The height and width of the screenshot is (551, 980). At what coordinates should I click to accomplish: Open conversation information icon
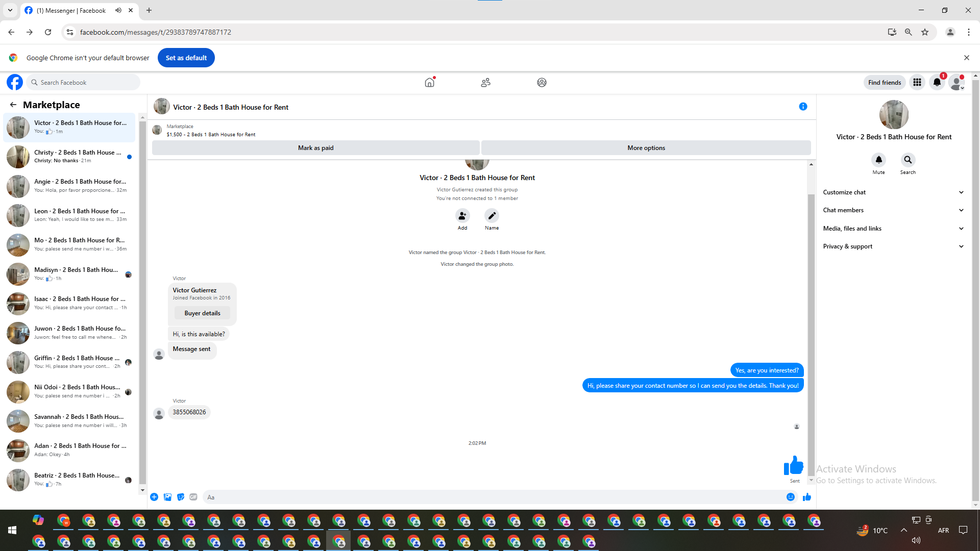[803, 107]
